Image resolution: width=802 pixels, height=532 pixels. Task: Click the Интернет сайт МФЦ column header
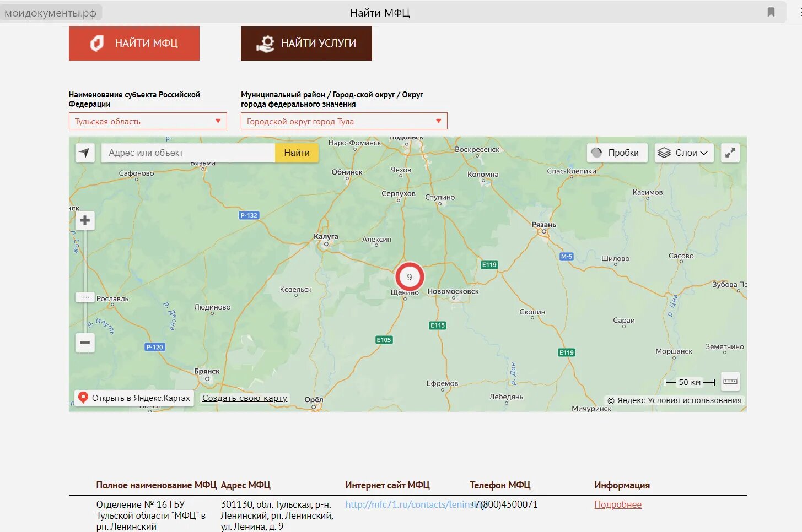tap(387, 485)
